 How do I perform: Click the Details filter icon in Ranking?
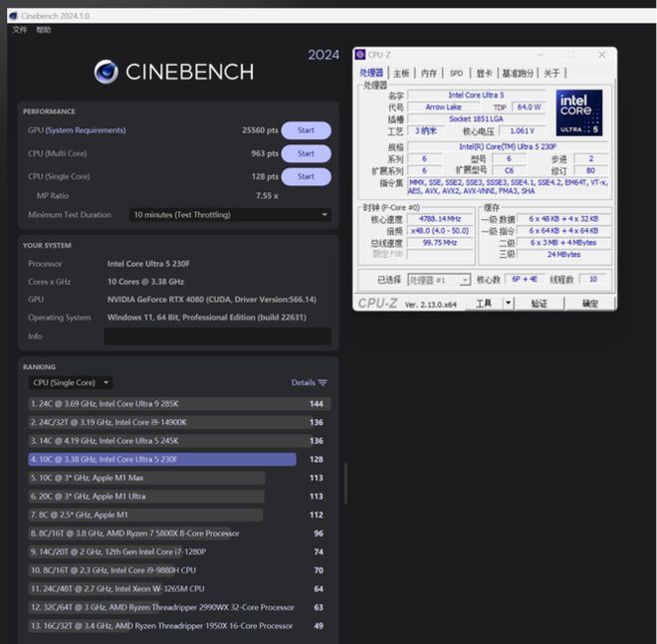pyautogui.click(x=323, y=383)
